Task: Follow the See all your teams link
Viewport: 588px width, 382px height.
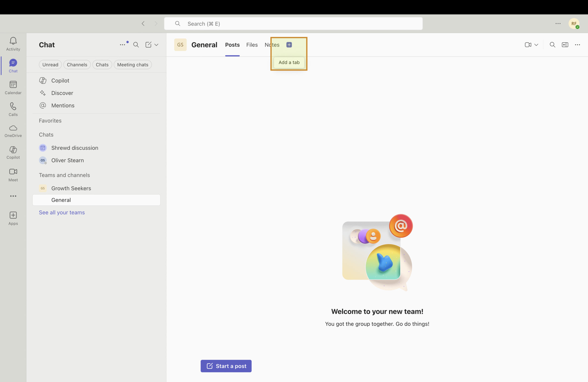Action: pos(62,212)
